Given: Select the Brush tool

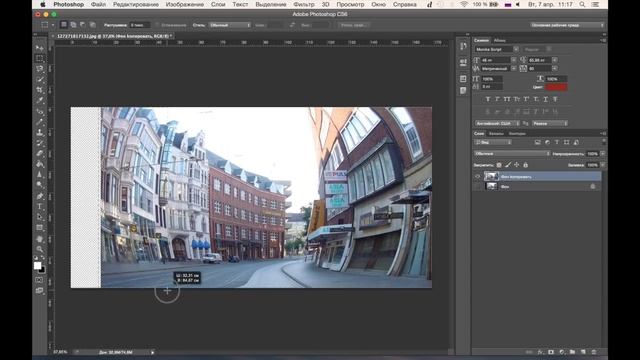Looking at the screenshot, I should pyautogui.click(x=40, y=122).
